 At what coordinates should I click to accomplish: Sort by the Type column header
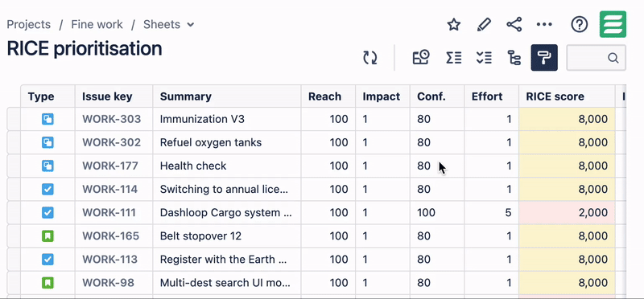tap(48, 96)
